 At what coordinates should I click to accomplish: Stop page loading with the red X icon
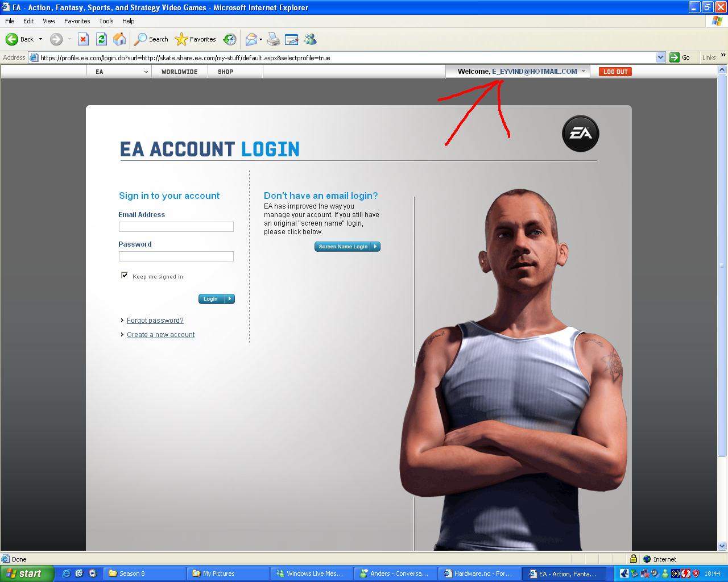tap(83, 39)
